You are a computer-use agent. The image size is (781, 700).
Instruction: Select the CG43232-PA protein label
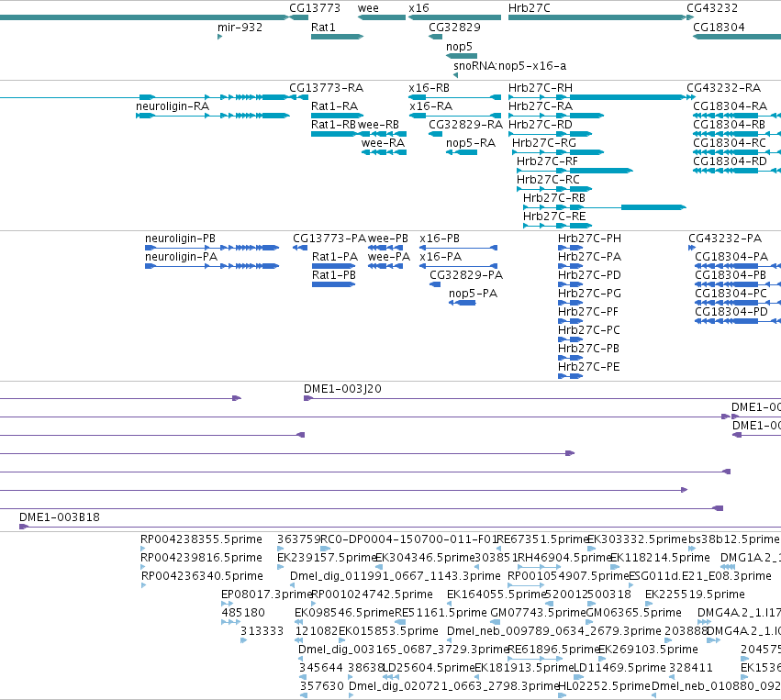tap(725, 239)
